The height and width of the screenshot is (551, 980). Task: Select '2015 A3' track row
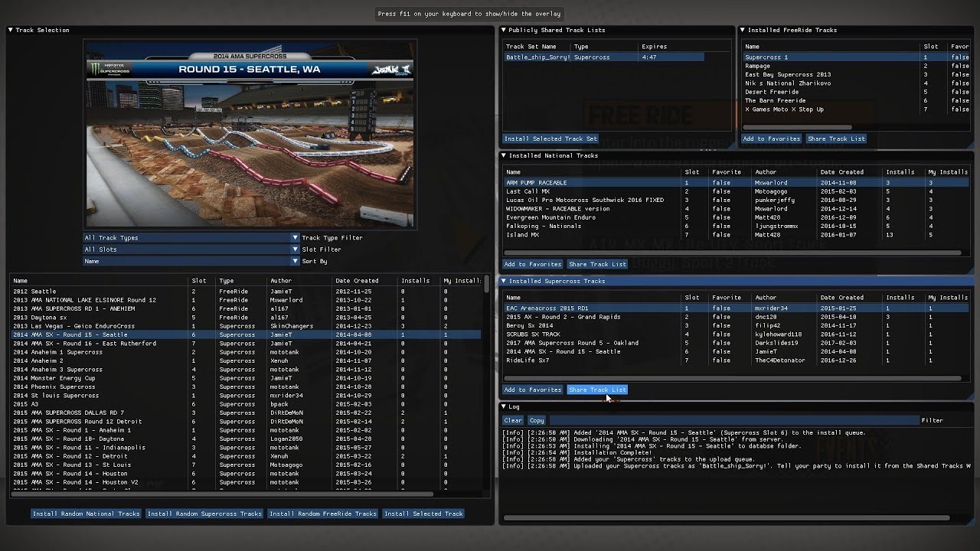click(x=246, y=404)
